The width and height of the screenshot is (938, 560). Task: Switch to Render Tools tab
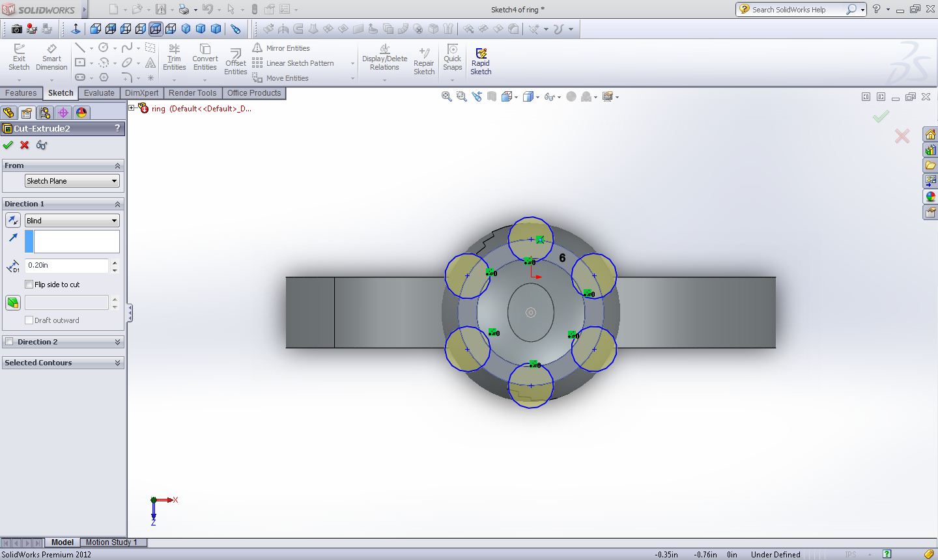(192, 93)
